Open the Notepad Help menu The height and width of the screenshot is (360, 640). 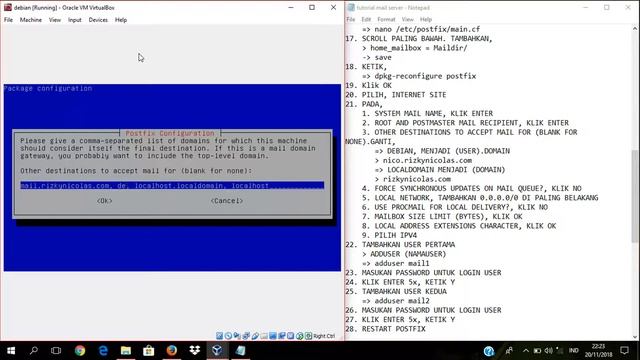tap(426, 19)
